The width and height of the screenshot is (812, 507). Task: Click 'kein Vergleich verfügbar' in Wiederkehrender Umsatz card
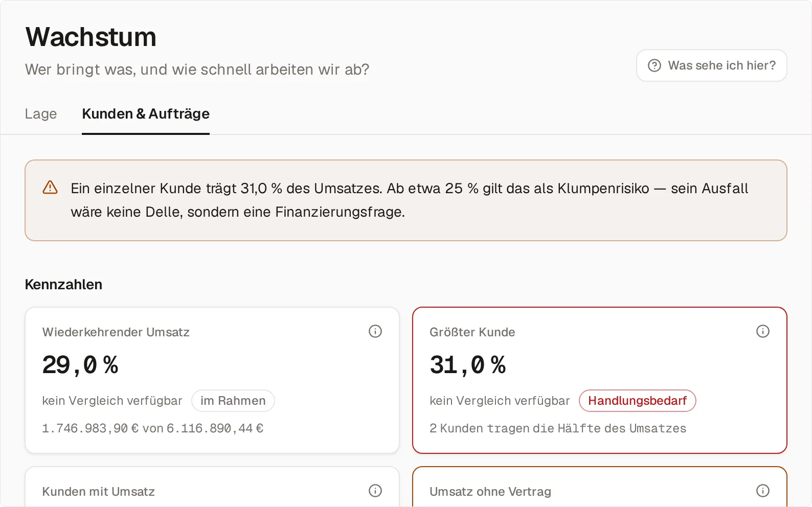click(x=112, y=401)
